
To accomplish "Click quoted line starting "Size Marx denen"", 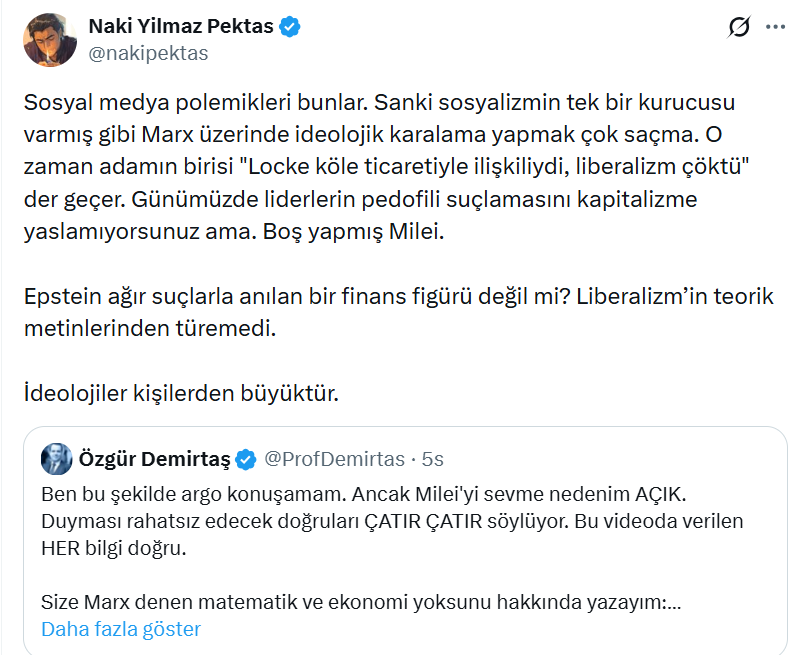I will (361, 603).
